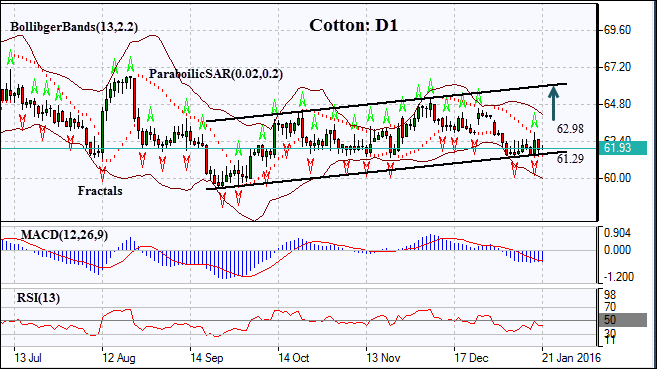Click the 17 Dec date label
This screenshot has width=657, height=369.
tap(471, 358)
